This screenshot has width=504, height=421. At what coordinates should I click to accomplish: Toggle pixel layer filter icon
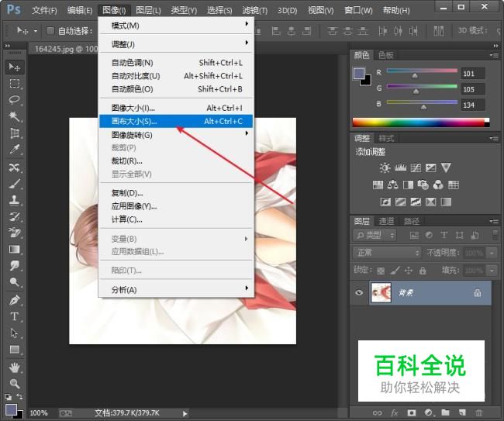pyautogui.click(x=414, y=235)
